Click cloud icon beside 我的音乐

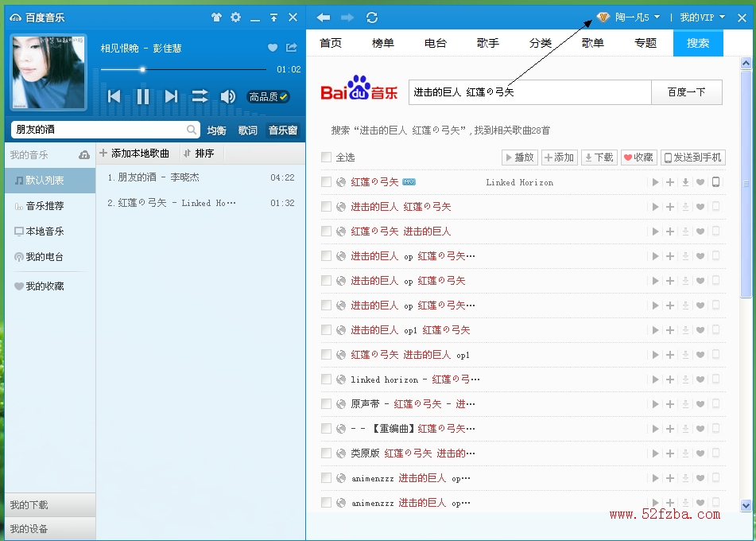[x=84, y=155]
